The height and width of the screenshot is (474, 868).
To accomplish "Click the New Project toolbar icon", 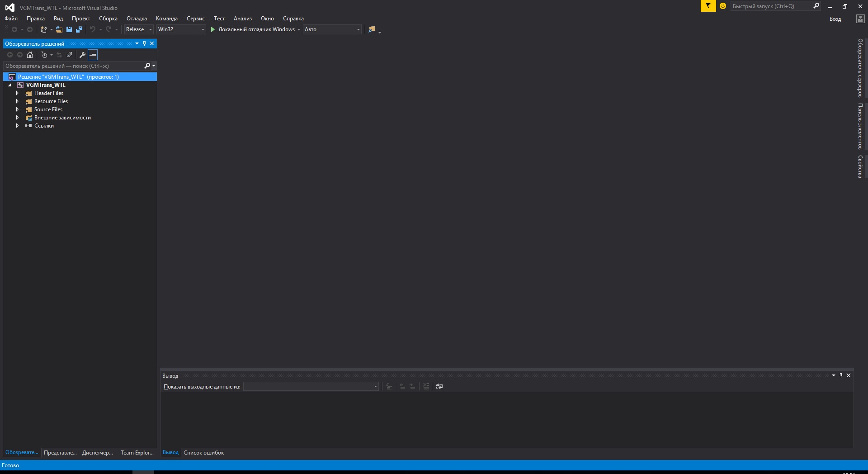I will (44, 29).
